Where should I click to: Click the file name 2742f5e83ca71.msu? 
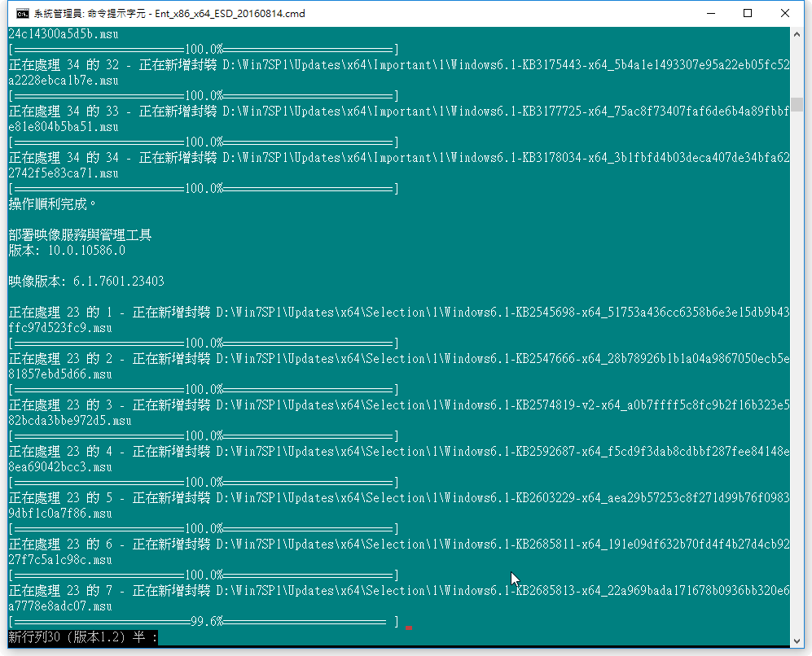click(64, 173)
